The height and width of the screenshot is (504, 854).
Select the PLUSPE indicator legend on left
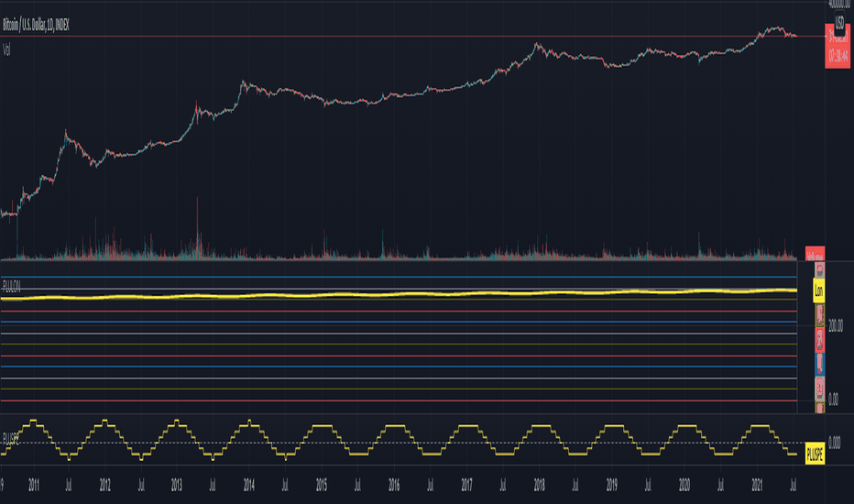pyautogui.click(x=11, y=440)
